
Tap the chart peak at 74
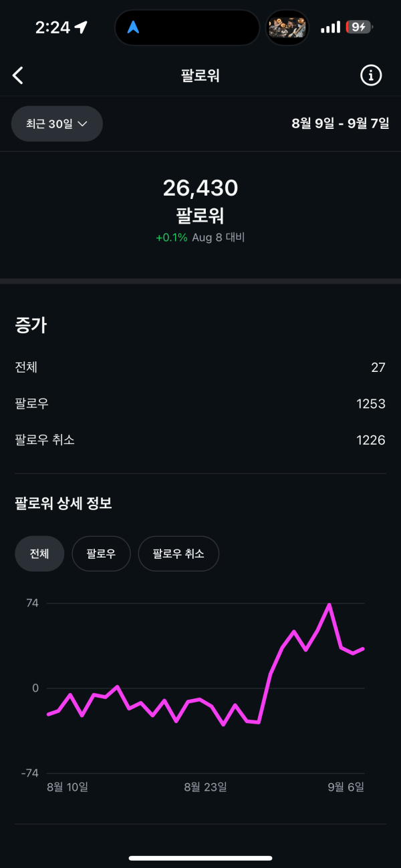(329, 604)
